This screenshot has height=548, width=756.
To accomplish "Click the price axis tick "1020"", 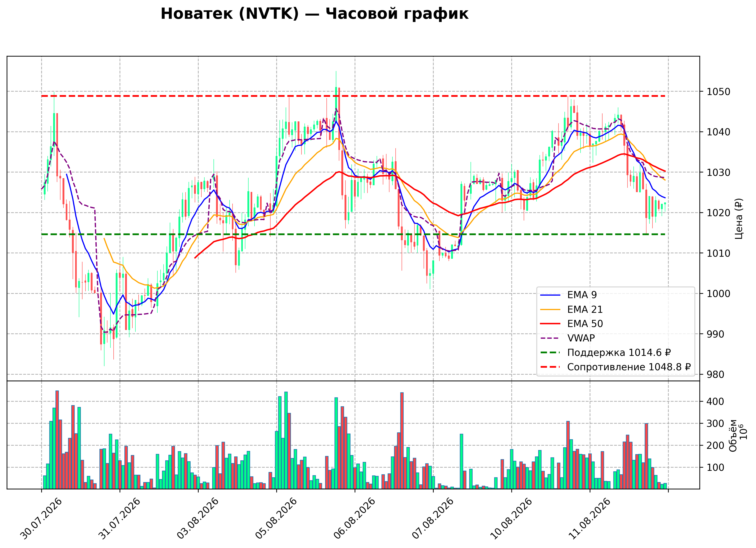I will pyautogui.click(x=718, y=213).
